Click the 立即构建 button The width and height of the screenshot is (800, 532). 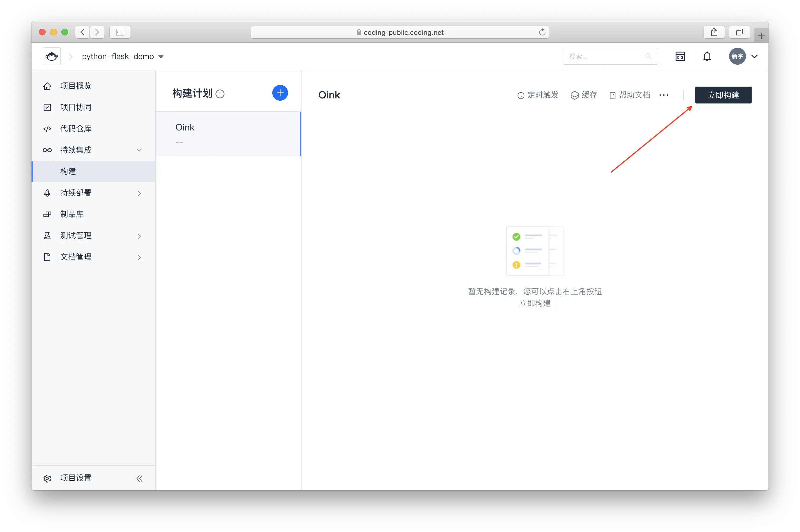723,95
